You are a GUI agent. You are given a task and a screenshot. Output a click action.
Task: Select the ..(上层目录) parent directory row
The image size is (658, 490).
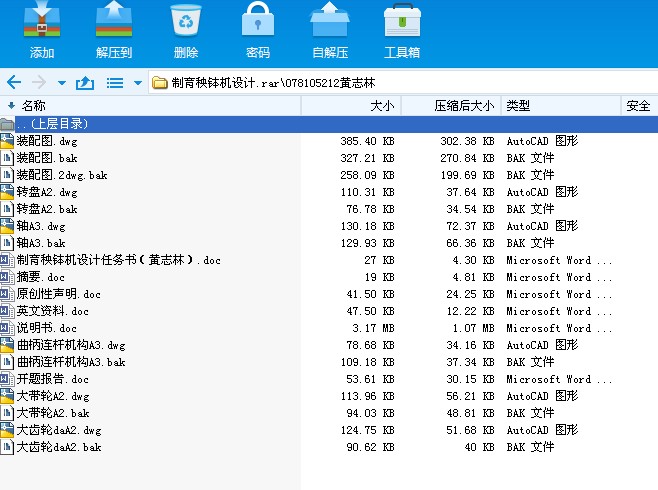329,124
